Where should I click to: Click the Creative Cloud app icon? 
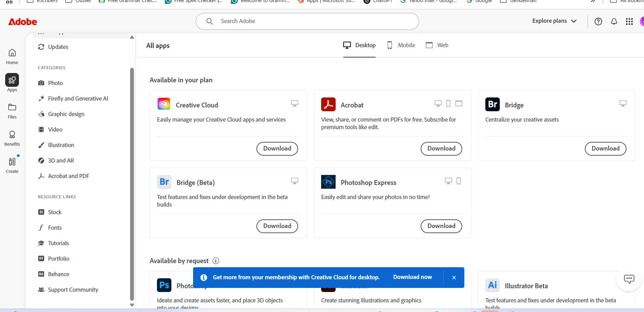pos(164,104)
